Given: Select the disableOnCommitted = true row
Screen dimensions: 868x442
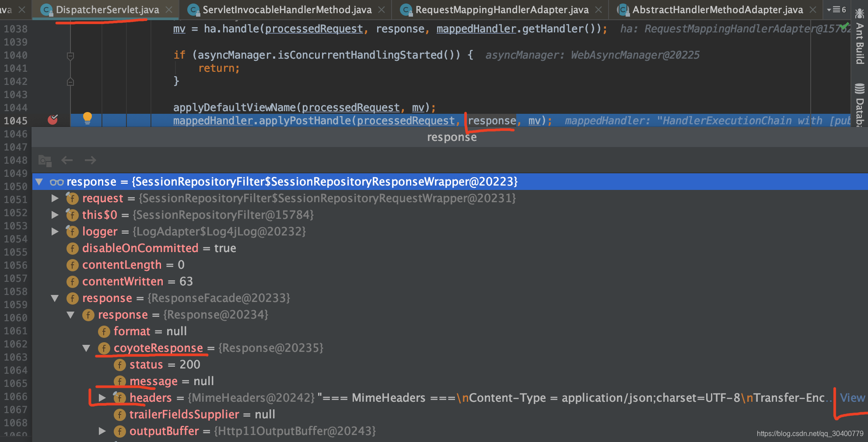Looking at the screenshot, I should point(450,248).
